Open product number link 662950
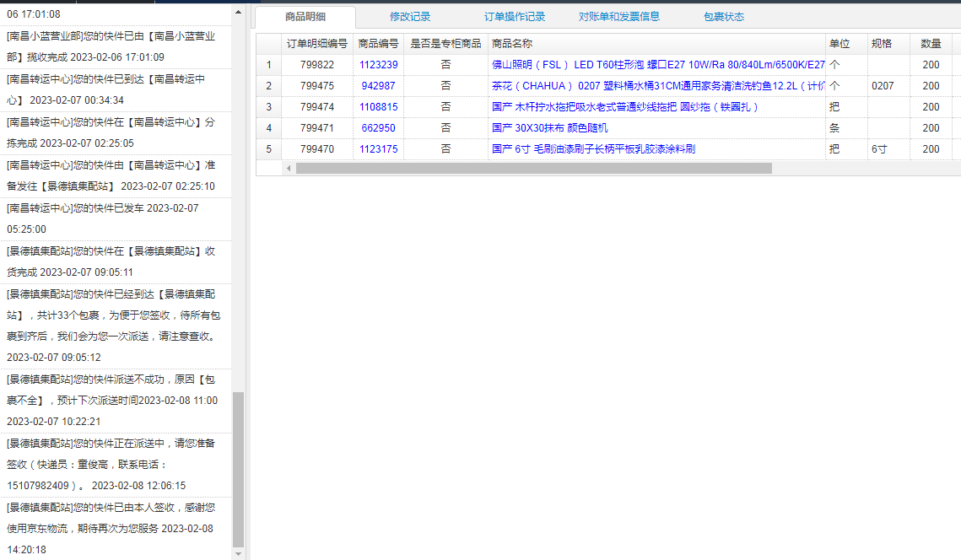 (378, 128)
